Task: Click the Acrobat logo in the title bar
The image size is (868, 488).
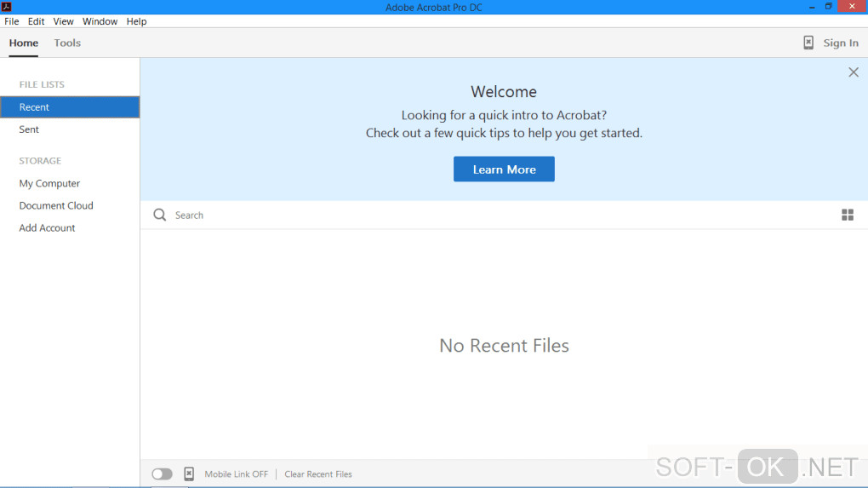Action: (7, 7)
